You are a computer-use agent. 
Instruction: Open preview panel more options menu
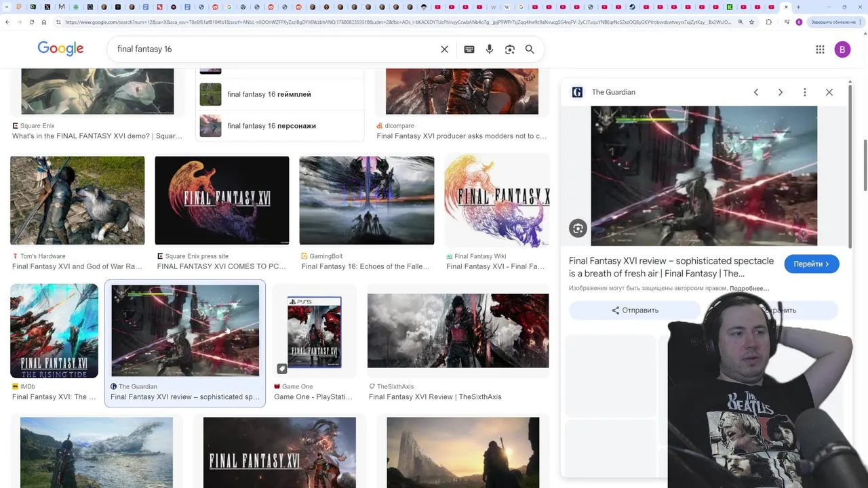coord(805,92)
